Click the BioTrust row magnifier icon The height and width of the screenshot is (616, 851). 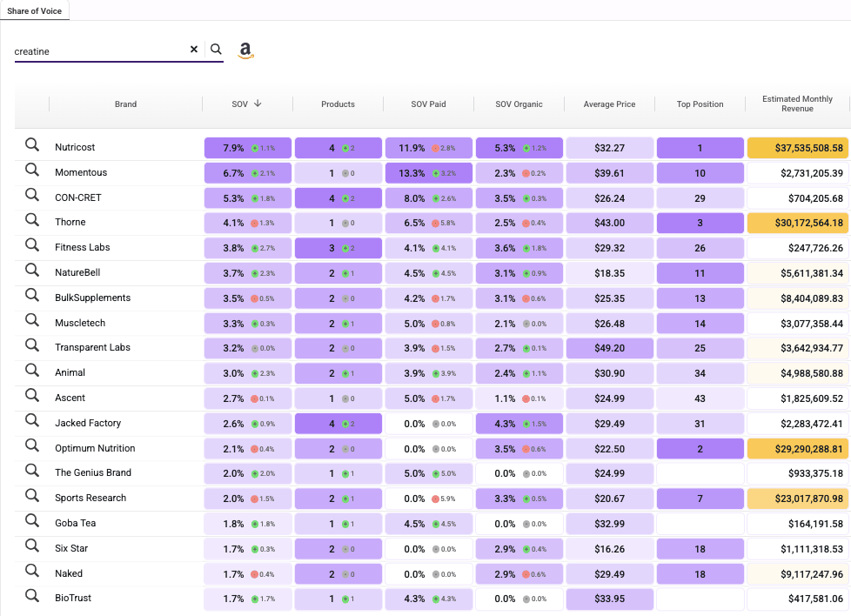32,596
